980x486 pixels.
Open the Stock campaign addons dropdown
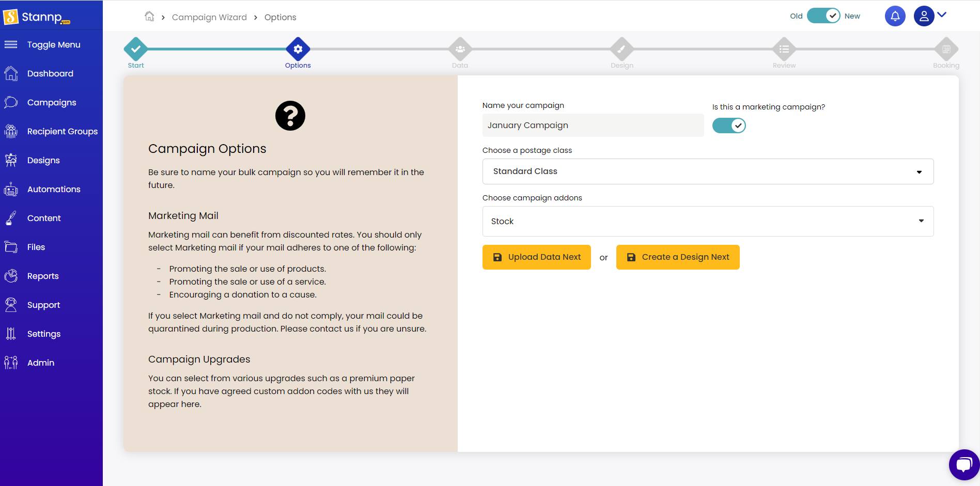tap(708, 221)
